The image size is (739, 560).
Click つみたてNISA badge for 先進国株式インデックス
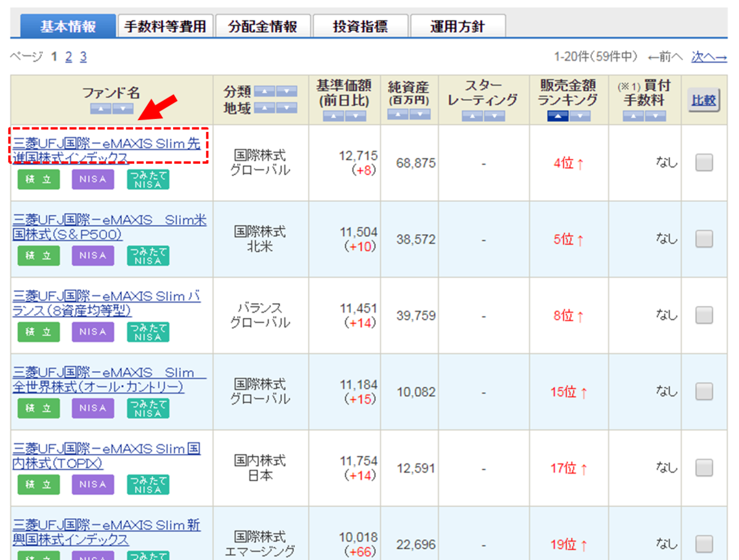(x=148, y=179)
